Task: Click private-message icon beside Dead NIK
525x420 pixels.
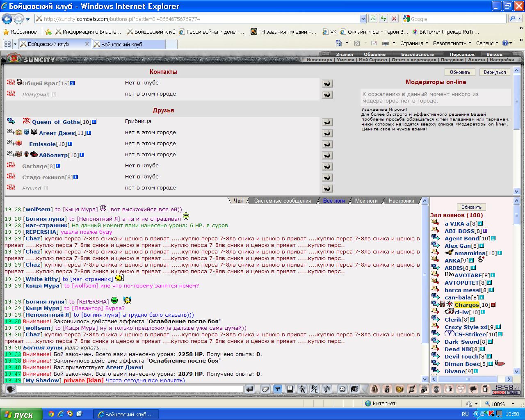Action: point(435,349)
